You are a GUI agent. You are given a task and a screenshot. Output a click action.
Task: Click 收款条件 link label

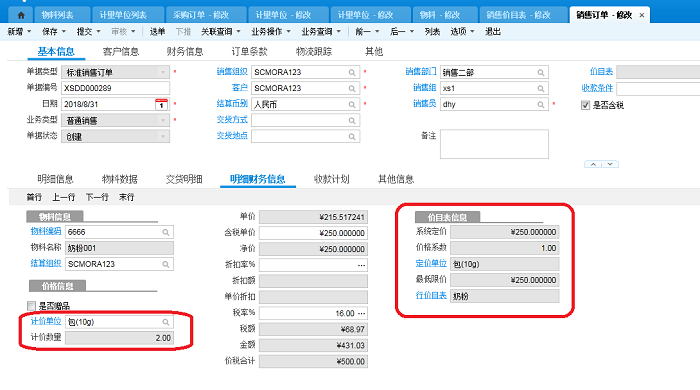pos(597,88)
